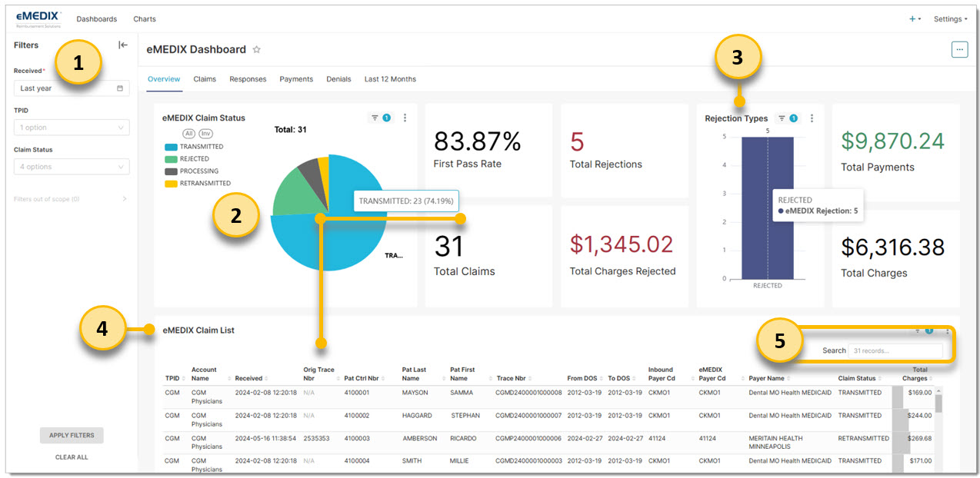Open filter indicator on Rejection Types chart
Image resolution: width=980 pixels, height=478 pixels.
(788, 118)
